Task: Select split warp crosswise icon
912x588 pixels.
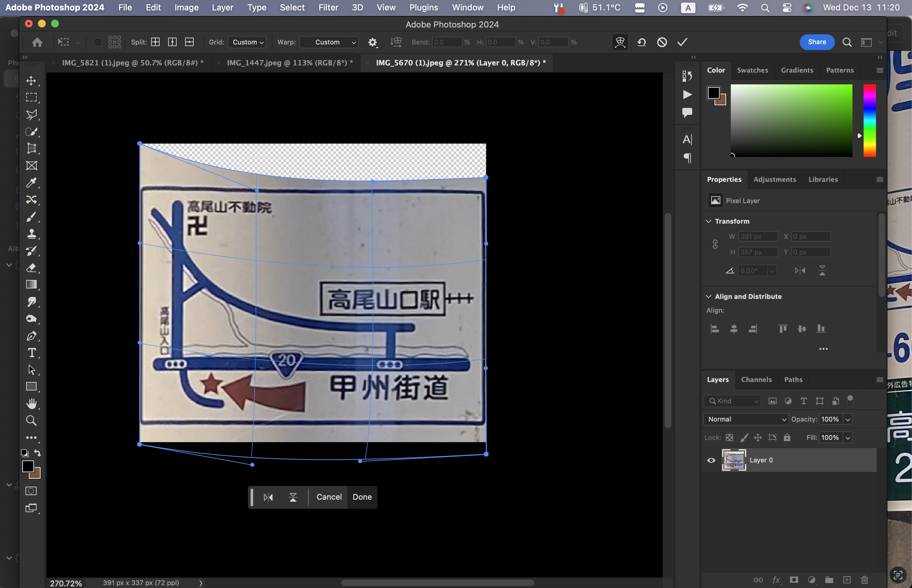Action: 155,42
